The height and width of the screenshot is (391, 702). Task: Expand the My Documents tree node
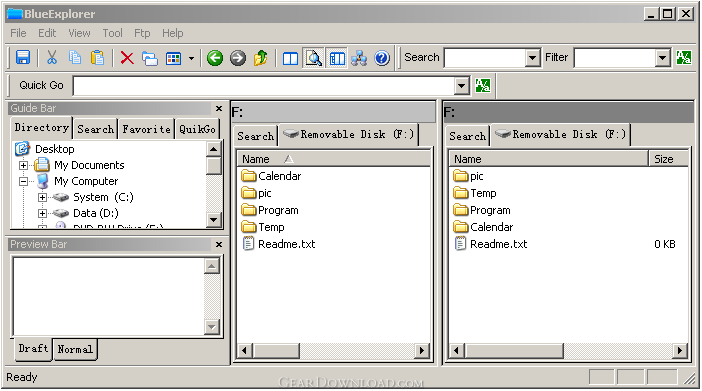pyautogui.click(x=23, y=165)
